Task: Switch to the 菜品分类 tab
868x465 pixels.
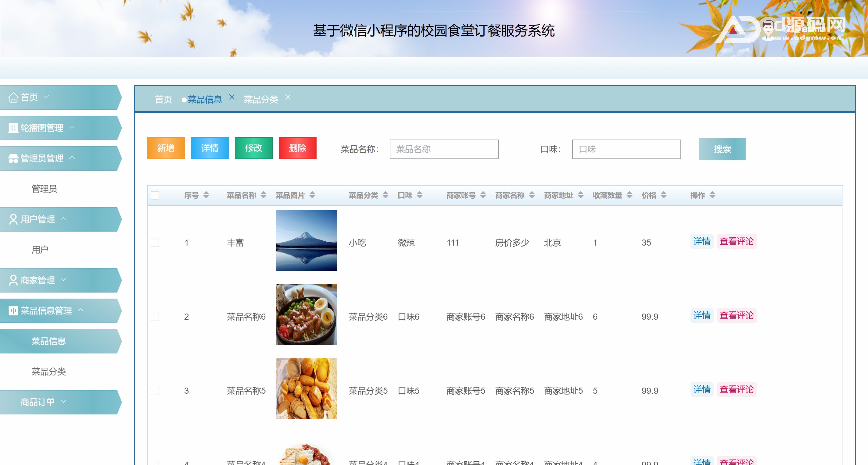Action: tap(261, 99)
